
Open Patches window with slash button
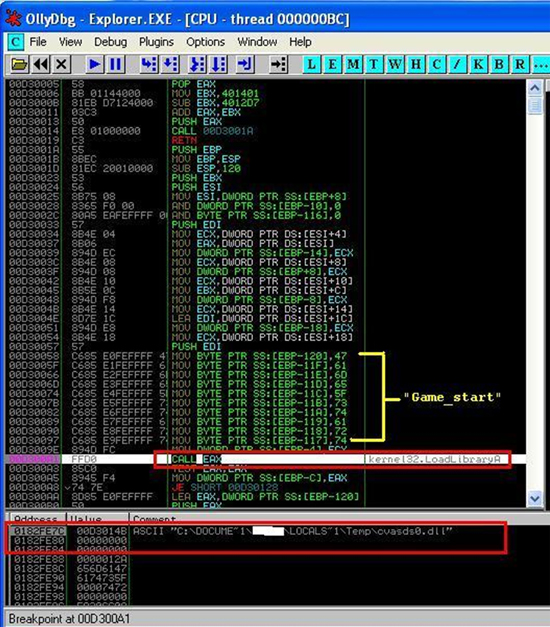(x=458, y=64)
